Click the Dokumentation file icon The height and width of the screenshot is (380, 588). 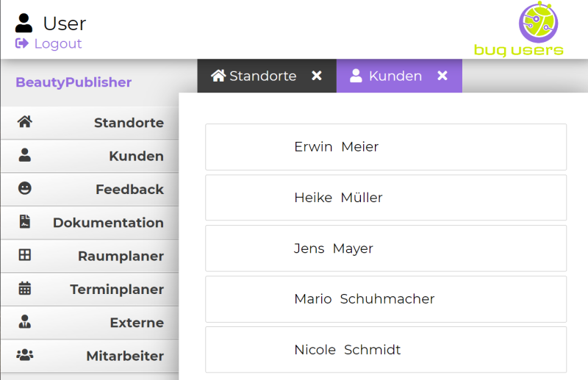[25, 222]
